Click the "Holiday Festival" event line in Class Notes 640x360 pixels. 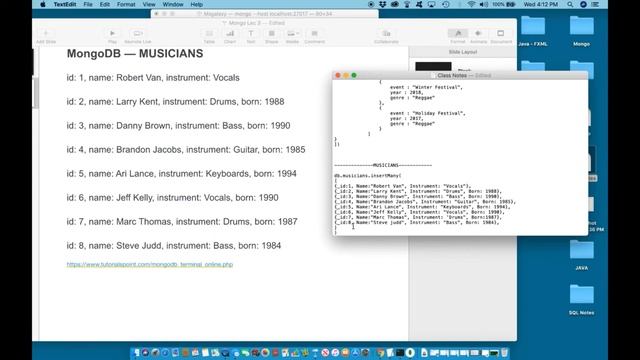427,113
